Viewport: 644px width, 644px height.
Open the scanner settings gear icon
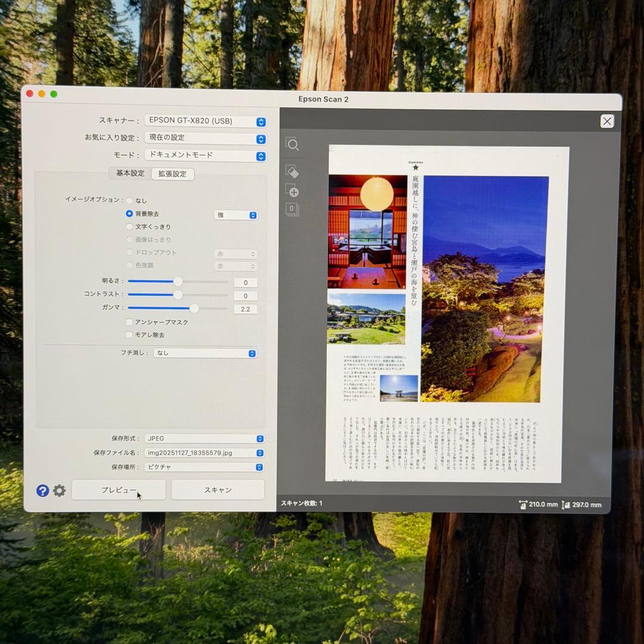(58, 491)
